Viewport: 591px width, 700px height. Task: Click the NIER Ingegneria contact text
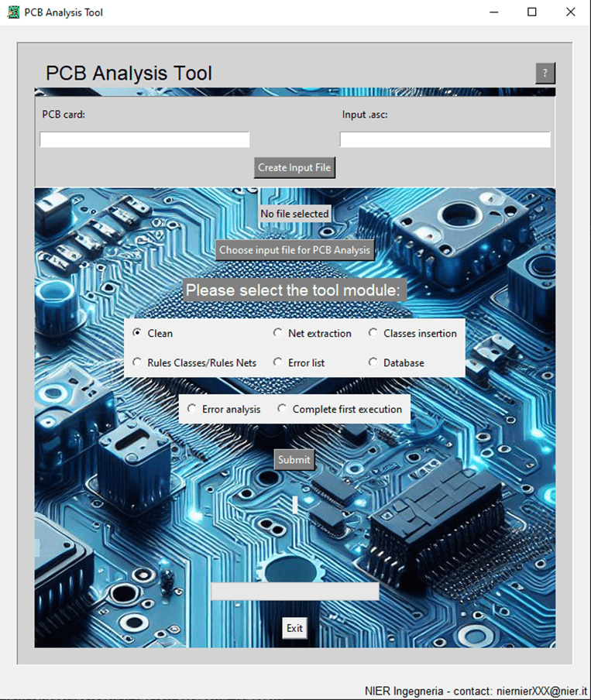tap(476, 691)
